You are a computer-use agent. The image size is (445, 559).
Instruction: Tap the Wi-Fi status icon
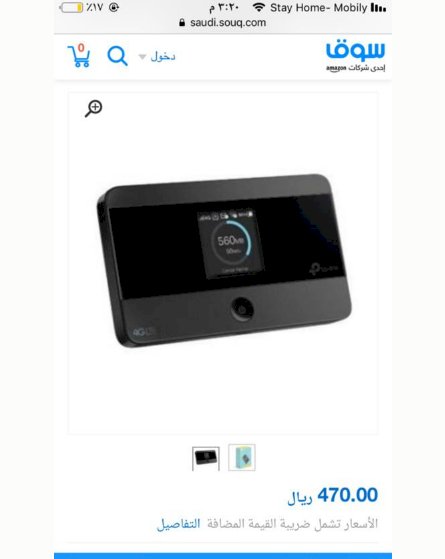[259, 7]
